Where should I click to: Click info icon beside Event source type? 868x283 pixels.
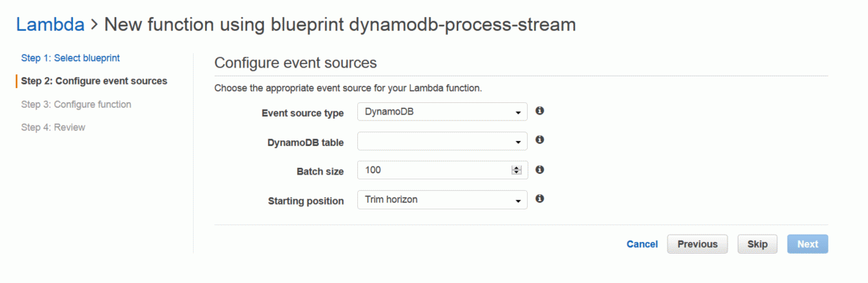539,110
